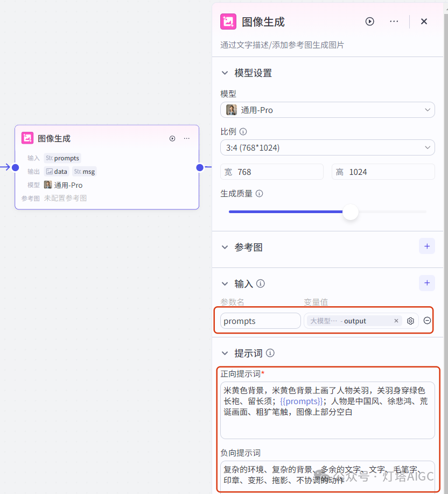Open the 模型 dropdown showing 通用-Pro

(x=327, y=110)
